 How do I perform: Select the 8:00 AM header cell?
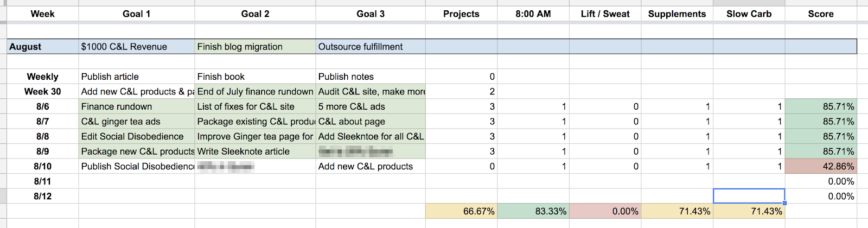(533, 14)
